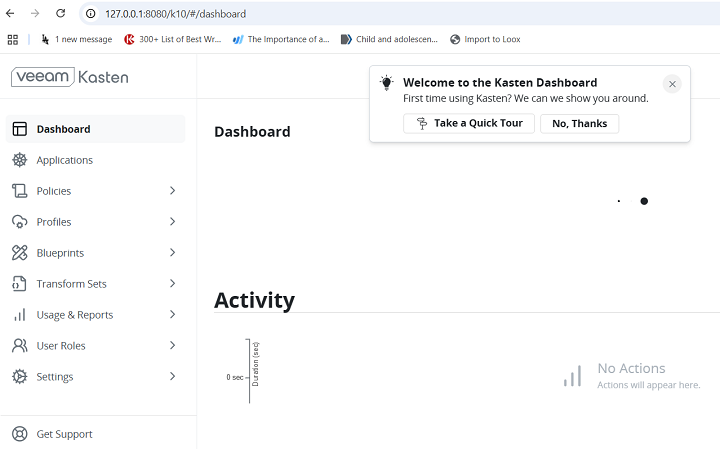The height and width of the screenshot is (449, 720).
Task: Click the Blueprints icon
Action: [x=19, y=253]
